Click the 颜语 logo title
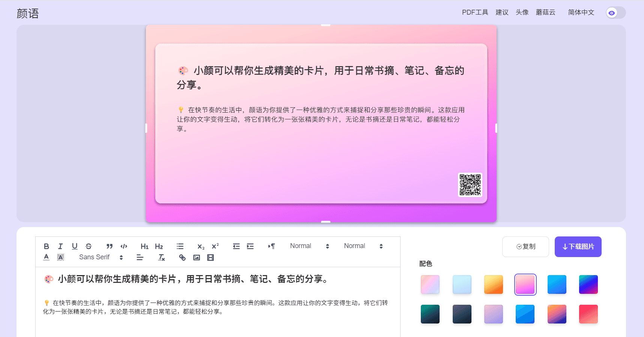Image resolution: width=644 pixels, height=337 pixels. 28,14
